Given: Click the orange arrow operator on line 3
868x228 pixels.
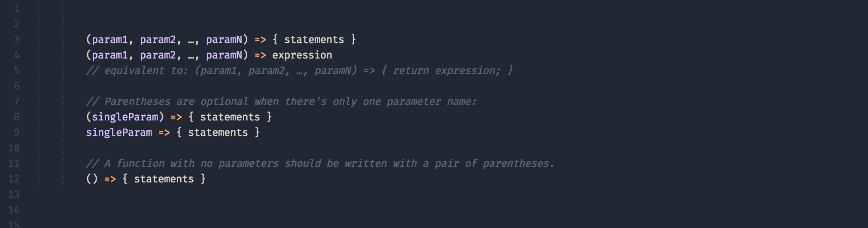Looking at the screenshot, I should (260, 40).
